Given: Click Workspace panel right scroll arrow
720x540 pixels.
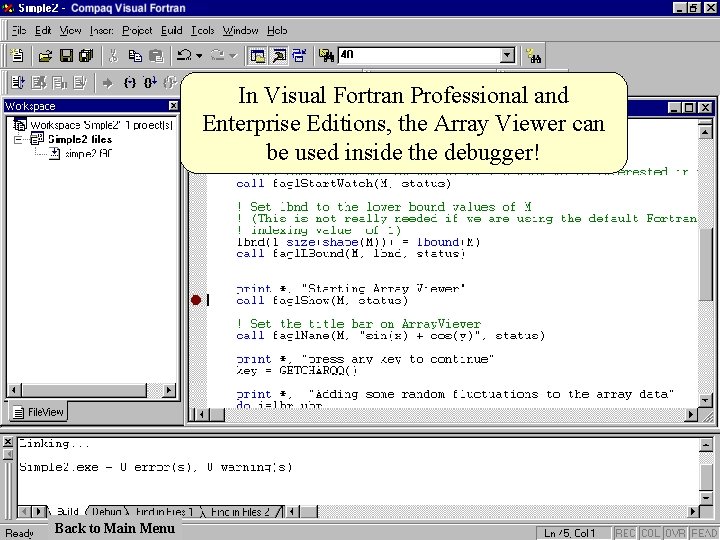Looking at the screenshot, I should (169, 390).
